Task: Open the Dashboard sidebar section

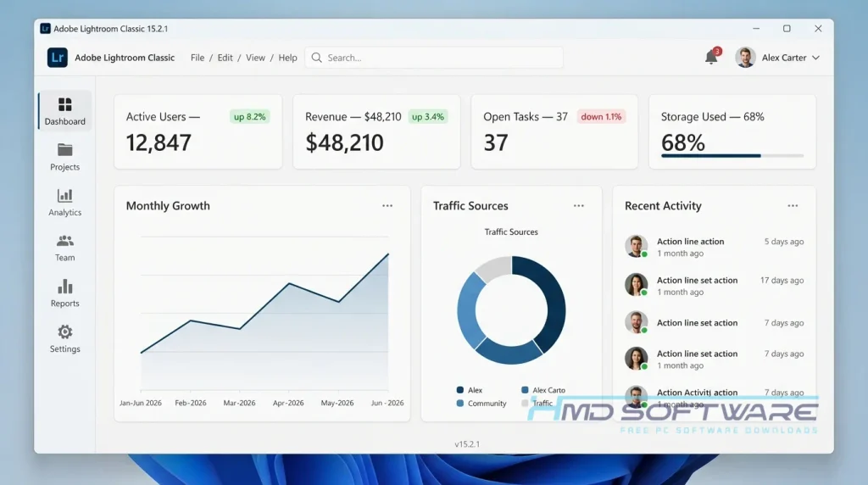Action: [64, 111]
